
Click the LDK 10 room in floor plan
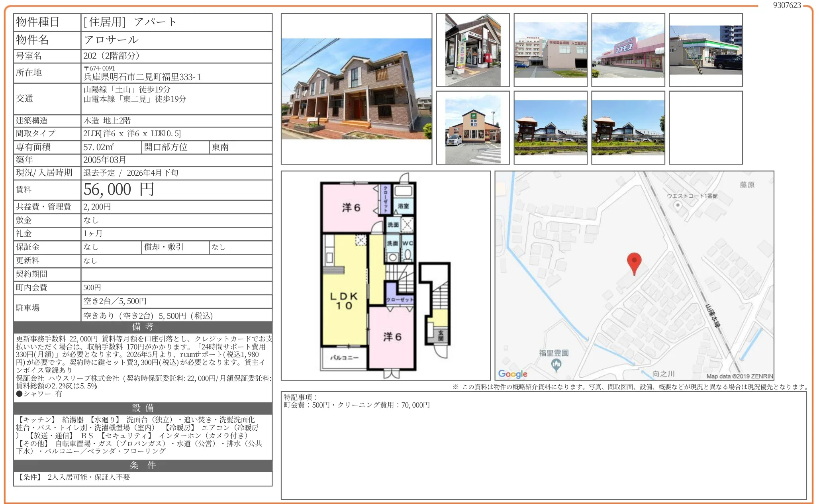pos(344,301)
